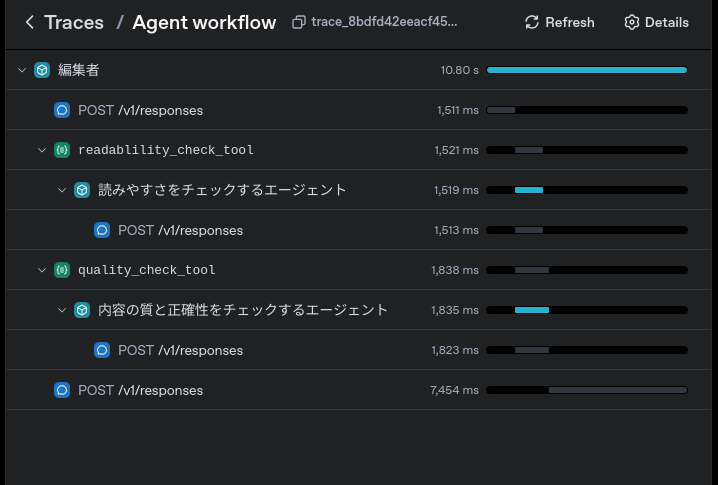The height and width of the screenshot is (485, 718).
Task: Select the 1,823 ms POST /v1/responses row
Action: point(358,350)
